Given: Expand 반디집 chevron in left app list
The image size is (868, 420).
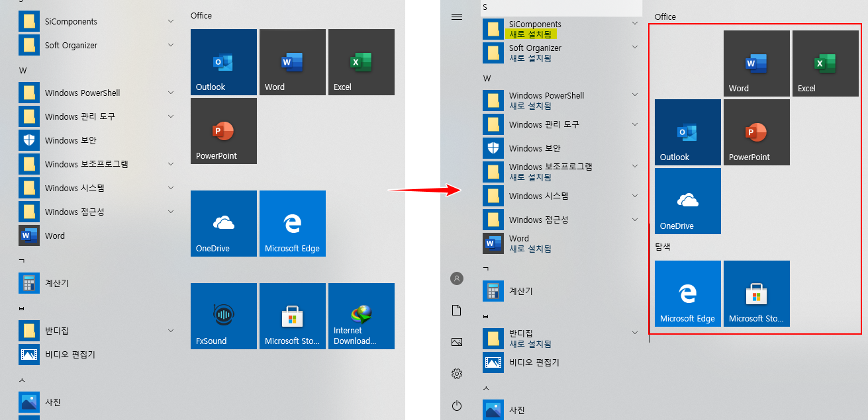Looking at the screenshot, I should [171, 331].
